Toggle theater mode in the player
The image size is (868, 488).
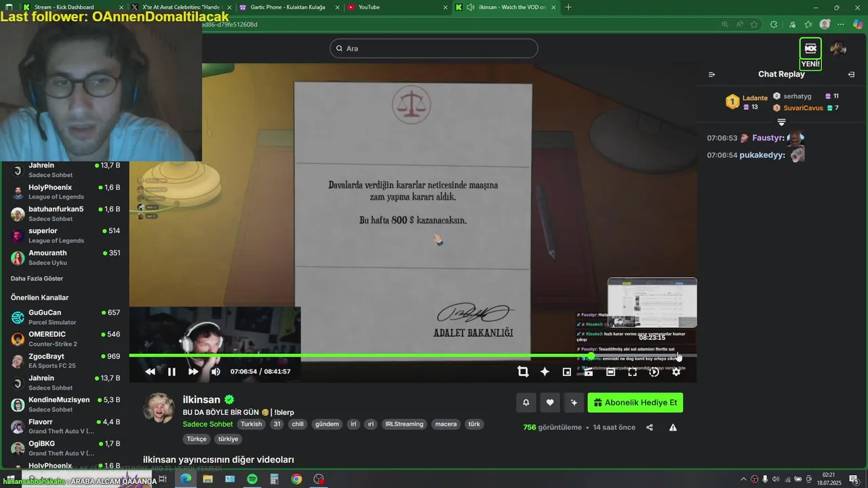(x=610, y=371)
